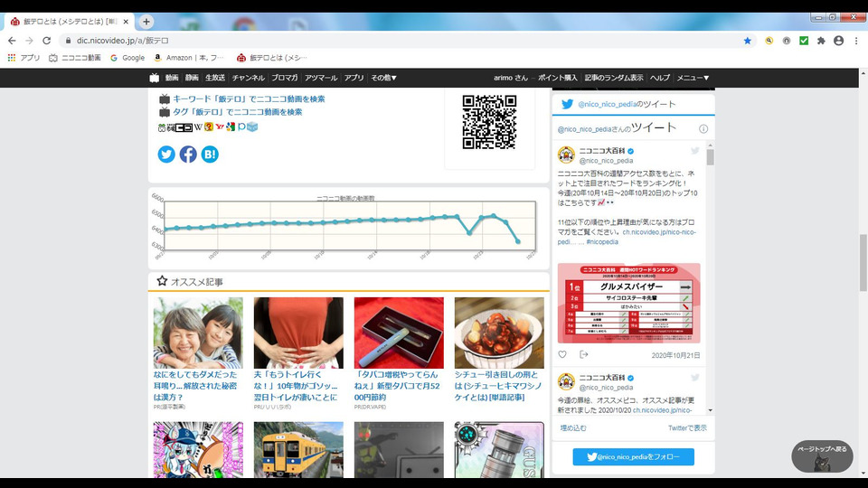The height and width of the screenshot is (488, 868).
Task: Open 動画 in the Niconico navbar
Action: [x=172, y=78]
